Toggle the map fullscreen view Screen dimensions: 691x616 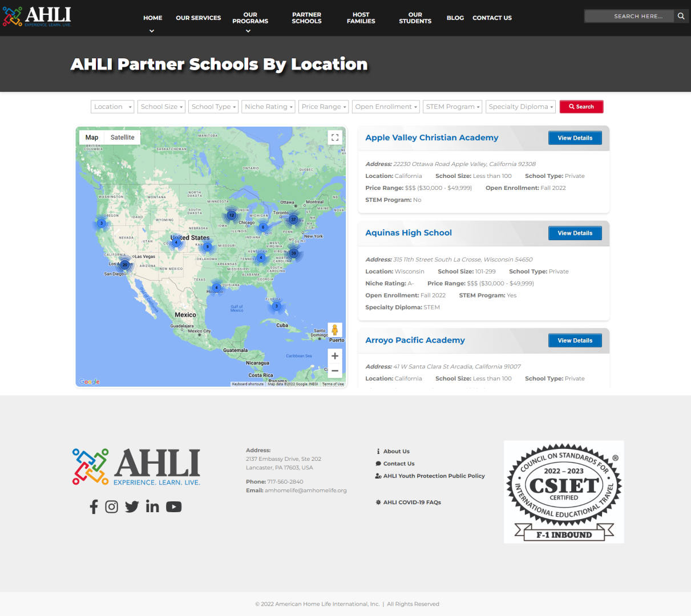(335, 137)
